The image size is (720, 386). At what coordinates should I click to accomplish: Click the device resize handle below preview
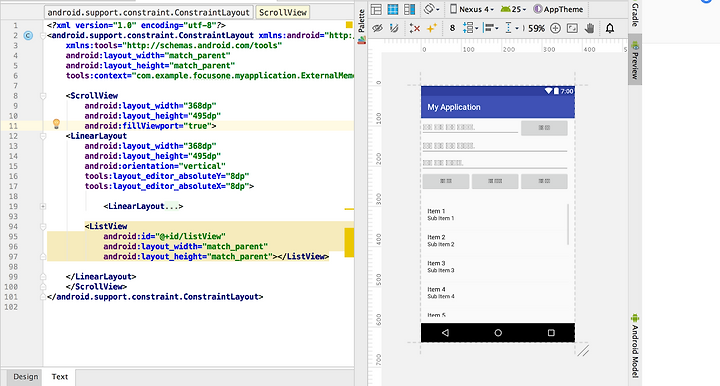click(x=583, y=351)
